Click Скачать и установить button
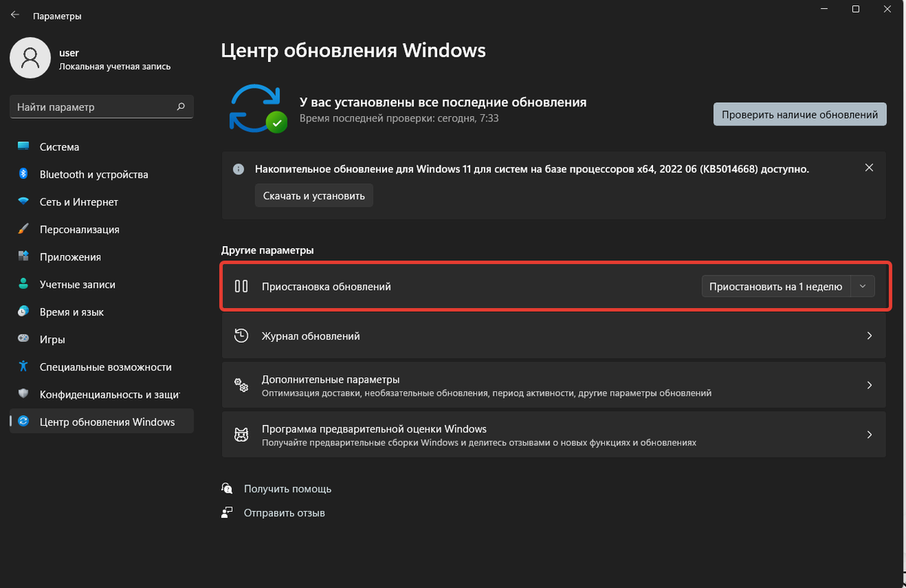Viewport: 906px width, 588px height. click(x=313, y=195)
